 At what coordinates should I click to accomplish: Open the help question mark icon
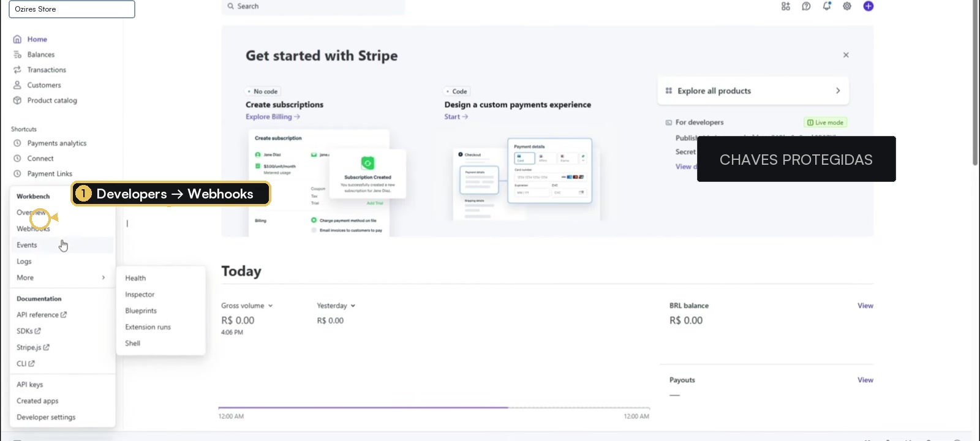tap(806, 6)
